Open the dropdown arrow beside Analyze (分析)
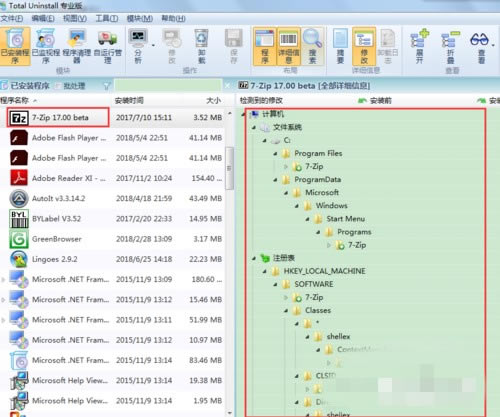The image size is (500, 417). point(153,45)
